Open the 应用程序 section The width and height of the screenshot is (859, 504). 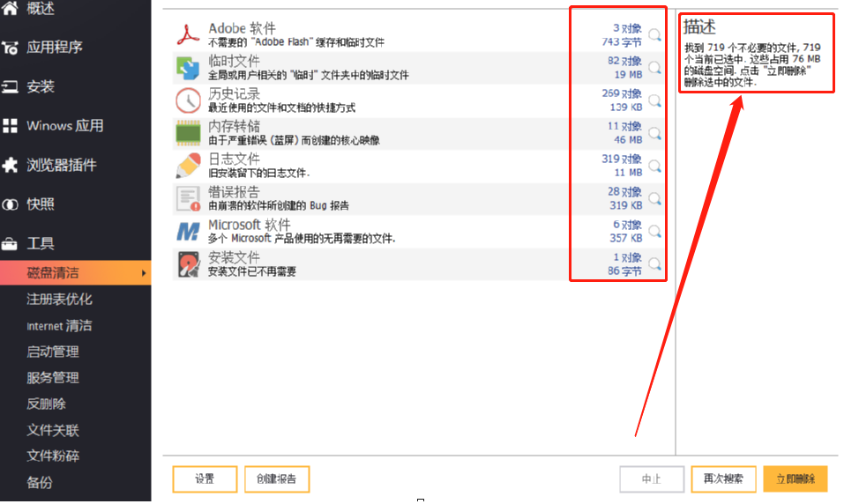55,48
